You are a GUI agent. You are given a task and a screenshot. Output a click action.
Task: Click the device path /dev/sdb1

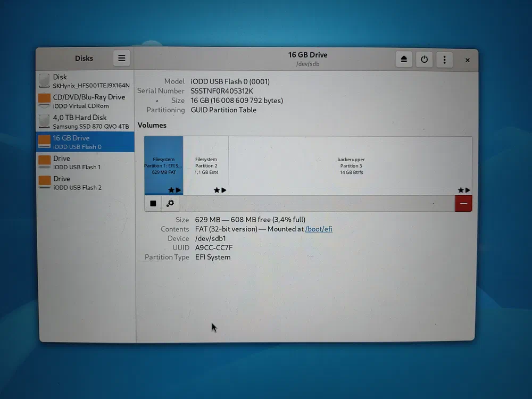[x=210, y=238]
